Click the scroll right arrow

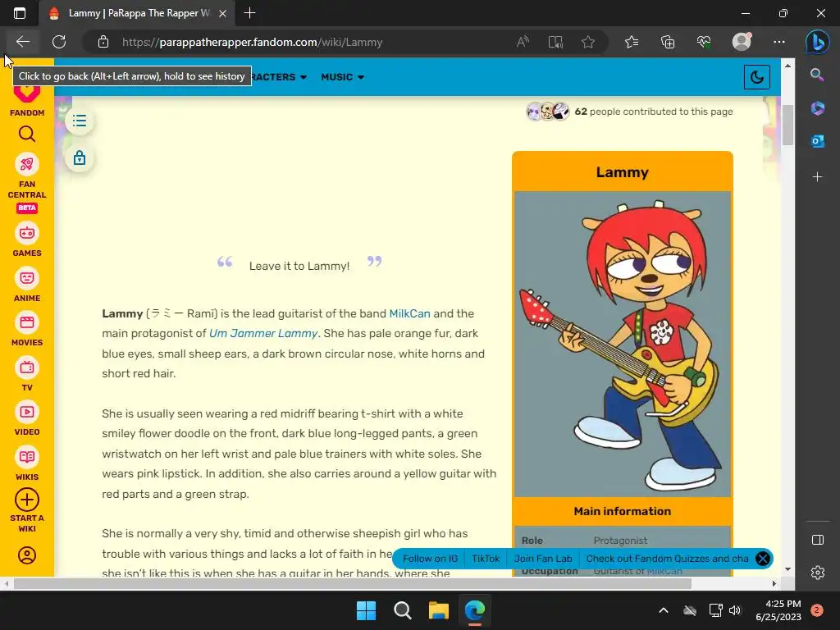coord(774,583)
